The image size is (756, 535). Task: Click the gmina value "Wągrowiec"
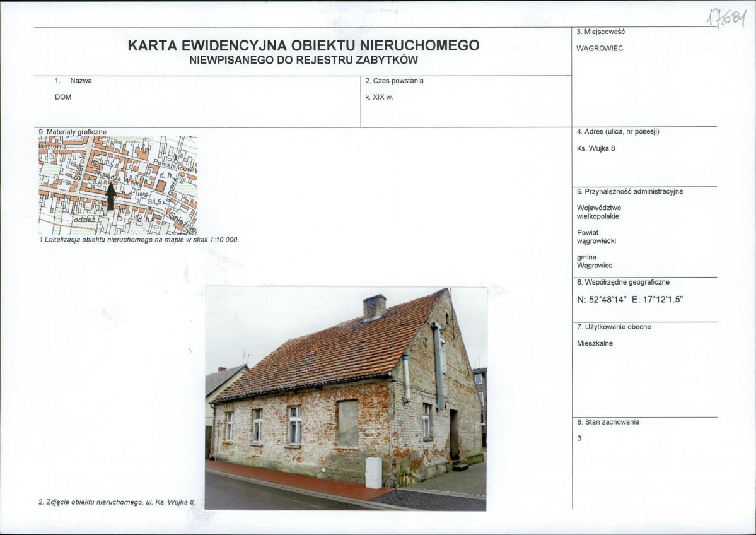click(x=595, y=266)
